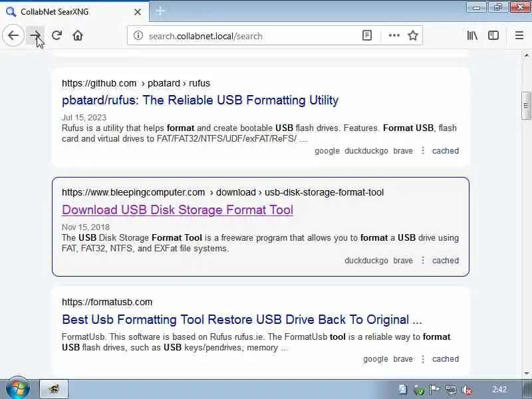Open the Windows Start menu
This screenshot has height=399, width=532.
(18, 389)
